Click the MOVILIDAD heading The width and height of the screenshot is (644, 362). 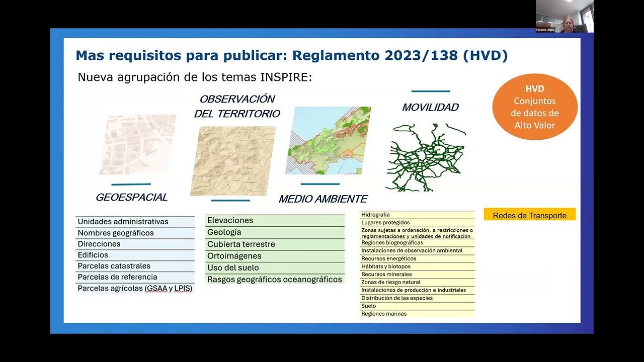[x=430, y=107]
